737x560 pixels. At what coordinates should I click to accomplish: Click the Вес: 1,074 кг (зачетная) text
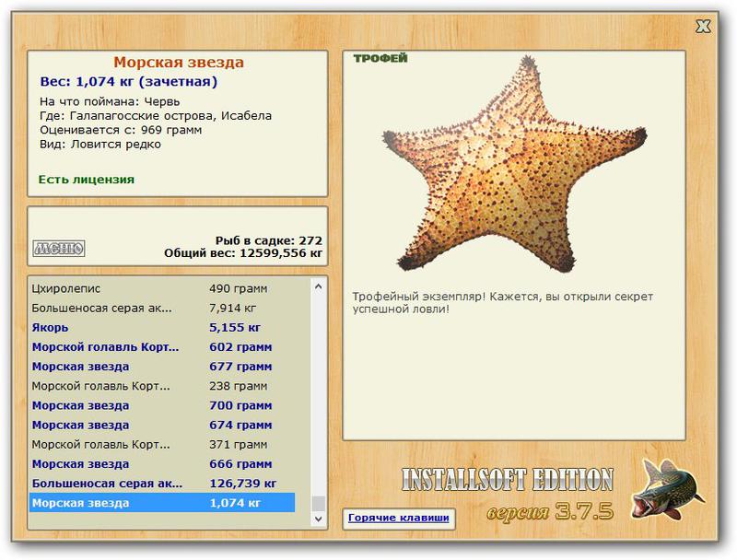[x=129, y=82]
